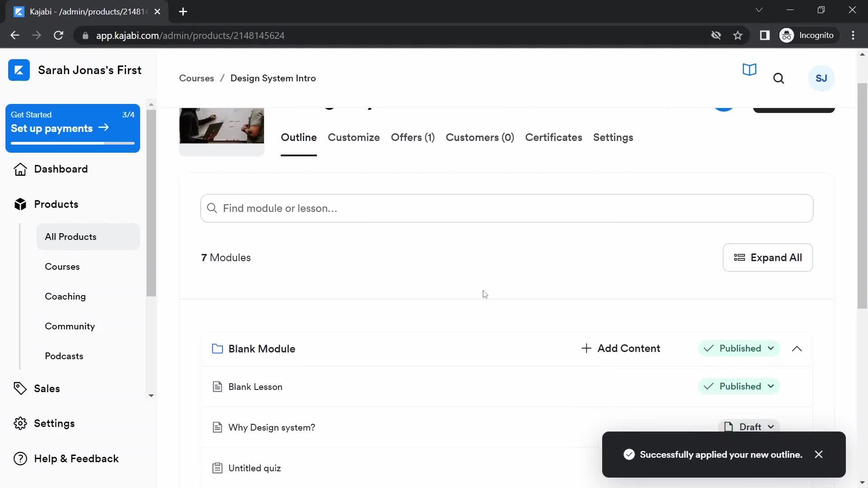This screenshot has width=868, height=488.
Task: Click the Kajabi home icon
Action: (18, 70)
